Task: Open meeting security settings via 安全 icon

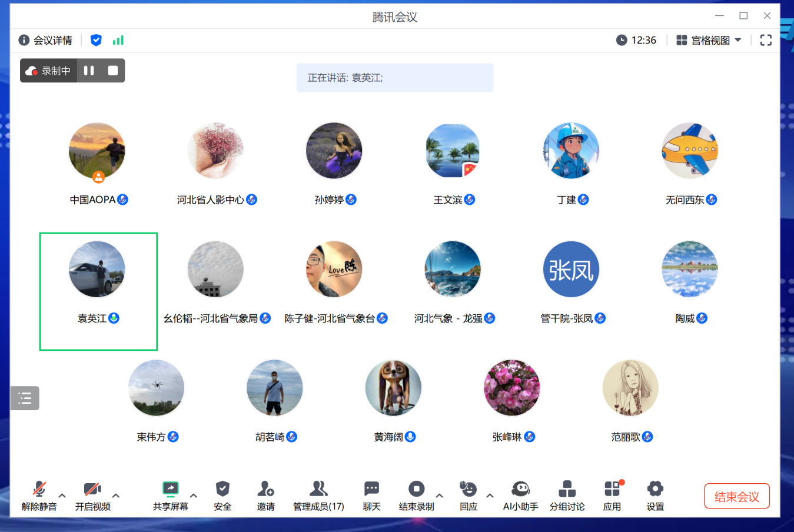Action: (222, 494)
